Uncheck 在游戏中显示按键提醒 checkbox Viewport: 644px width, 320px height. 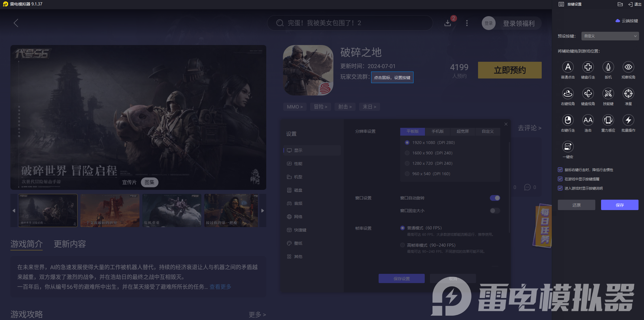click(560, 179)
